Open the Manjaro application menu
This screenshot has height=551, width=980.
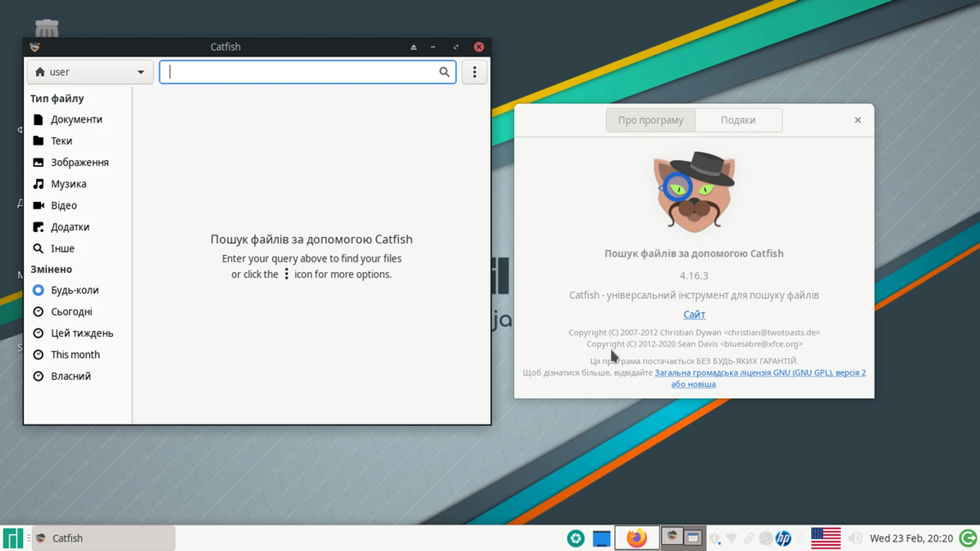[x=13, y=538]
